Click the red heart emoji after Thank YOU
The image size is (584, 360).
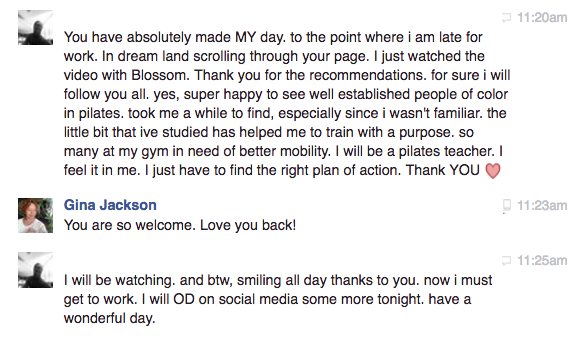(493, 171)
